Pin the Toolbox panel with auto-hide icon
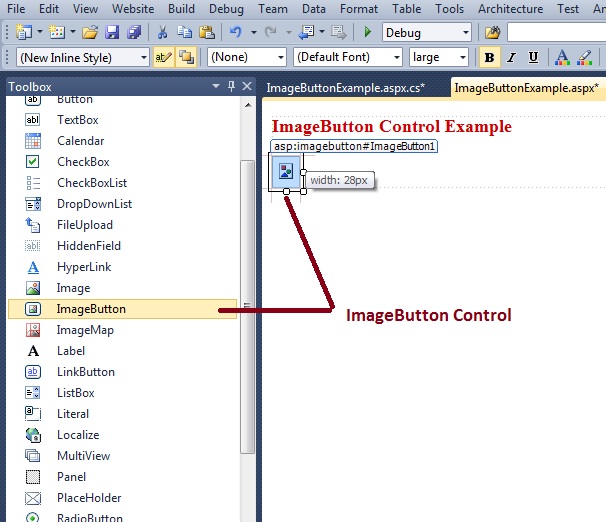This screenshot has width=606, height=522. coord(230,87)
